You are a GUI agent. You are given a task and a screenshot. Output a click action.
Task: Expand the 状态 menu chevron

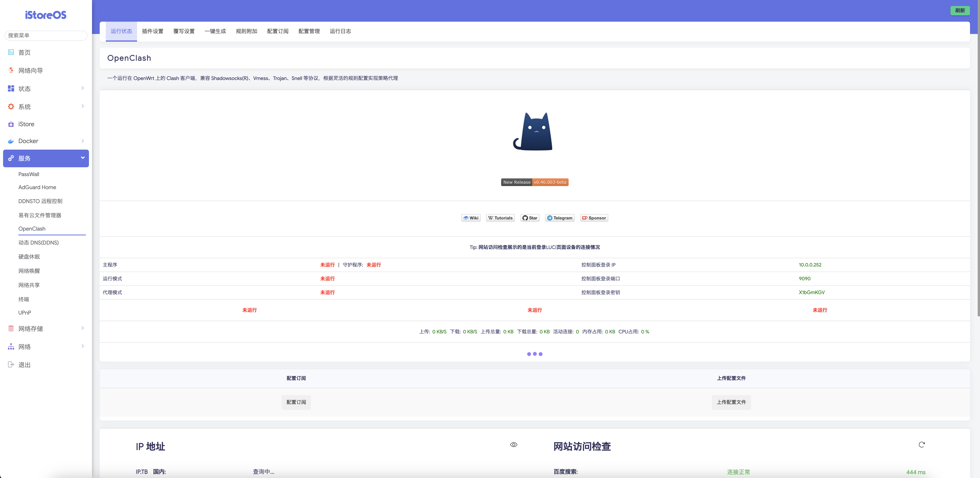(83, 88)
